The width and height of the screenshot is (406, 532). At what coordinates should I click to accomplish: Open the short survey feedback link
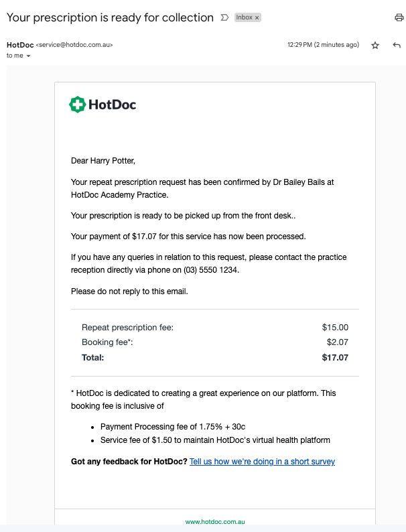(x=262, y=462)
